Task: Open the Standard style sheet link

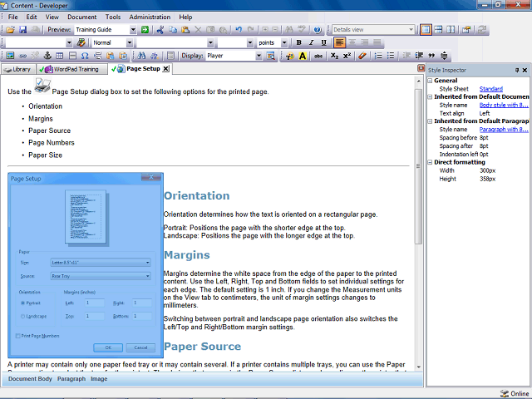Action: tap(491, 89)
